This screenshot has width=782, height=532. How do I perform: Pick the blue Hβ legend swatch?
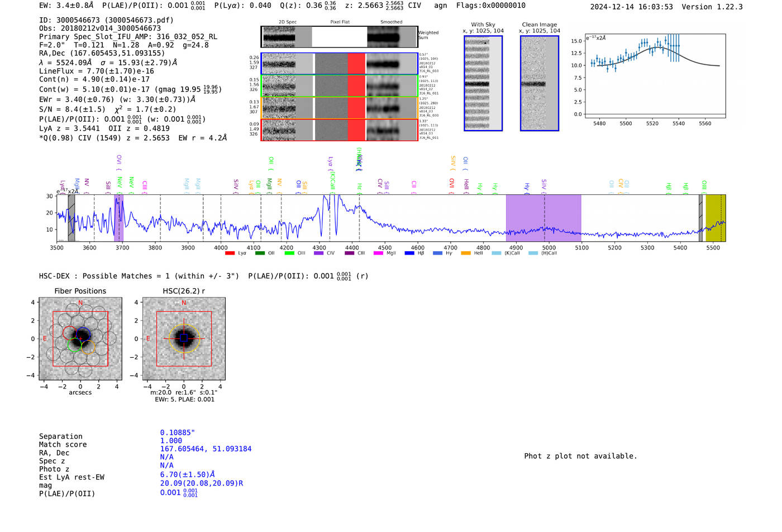(409, 253)
